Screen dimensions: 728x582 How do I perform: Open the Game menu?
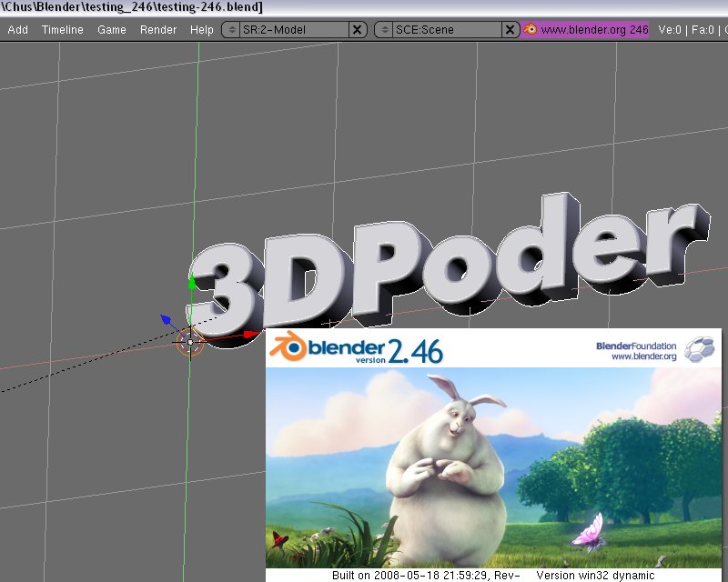click(x=112, y=30)
